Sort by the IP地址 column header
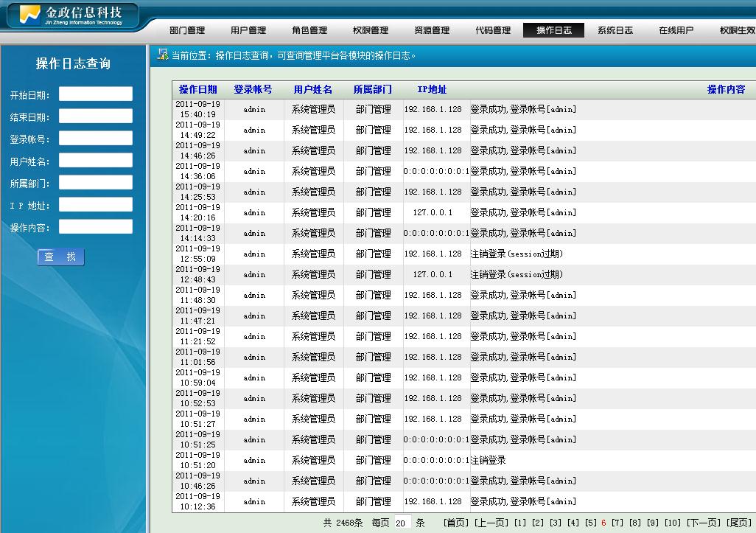The image size is (756, 533). click(x=432, y=90)
